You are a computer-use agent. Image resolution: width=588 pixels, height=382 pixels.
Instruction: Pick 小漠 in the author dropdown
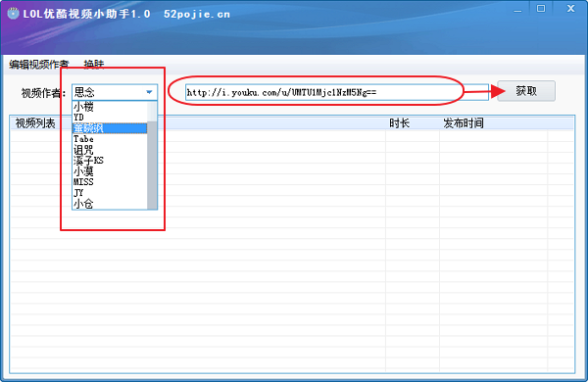click(x=110, y=171)
